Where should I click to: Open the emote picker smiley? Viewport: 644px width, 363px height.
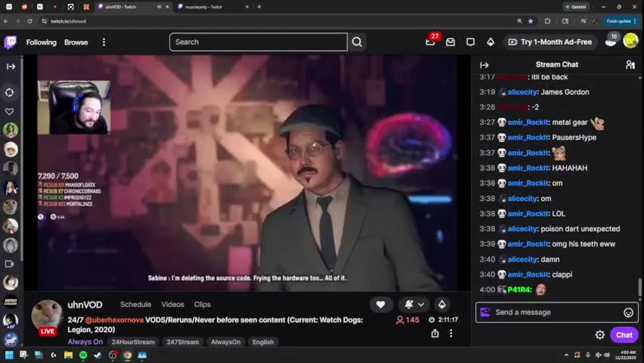click(628, 313)
